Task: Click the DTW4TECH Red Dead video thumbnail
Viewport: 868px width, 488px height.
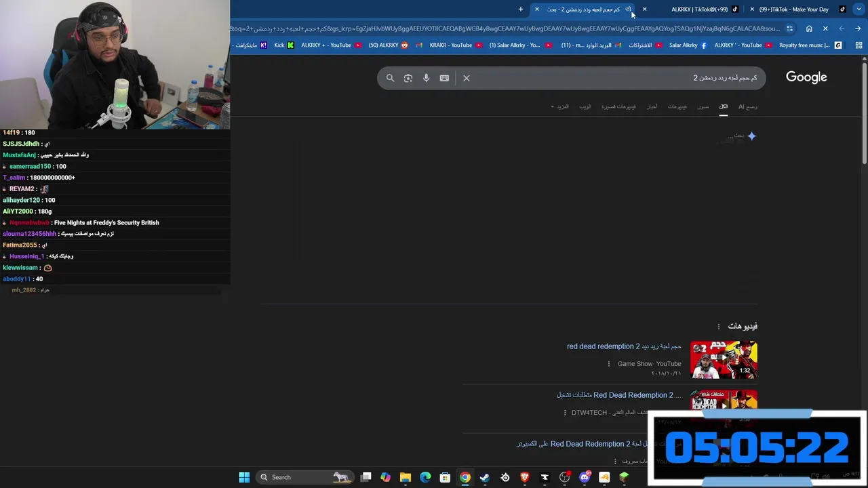Action: click(x=724, y=400)
